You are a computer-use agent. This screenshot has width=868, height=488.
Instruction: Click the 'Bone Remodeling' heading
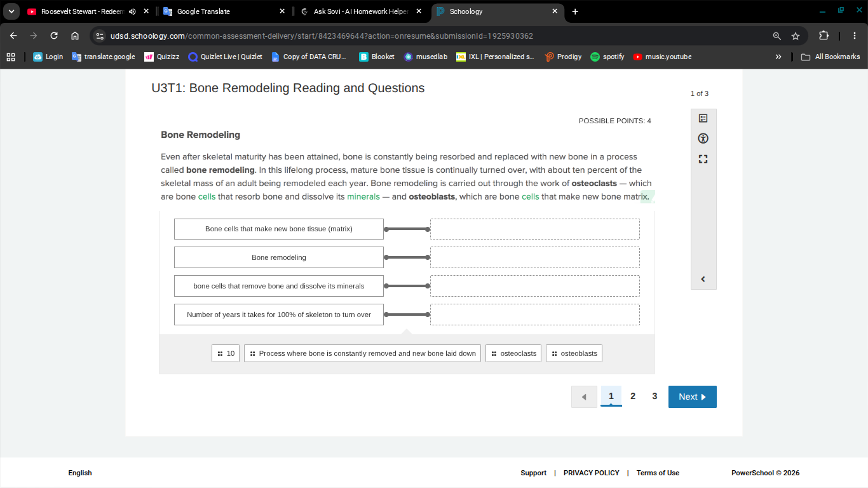(x=200, y=135)
